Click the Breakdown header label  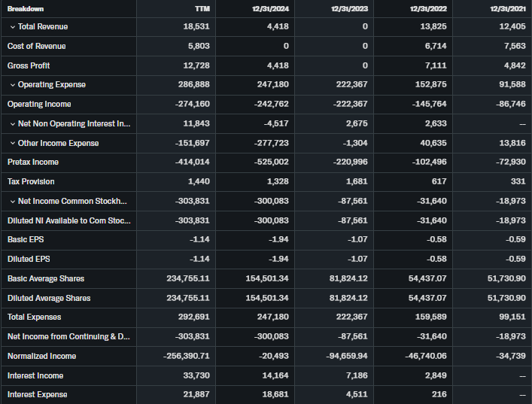[26, 8]
